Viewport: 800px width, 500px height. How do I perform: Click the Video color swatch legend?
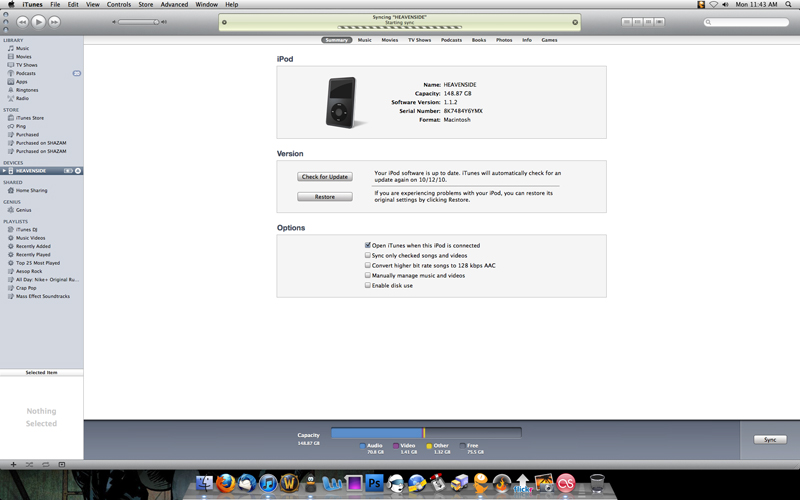point(395,446)
